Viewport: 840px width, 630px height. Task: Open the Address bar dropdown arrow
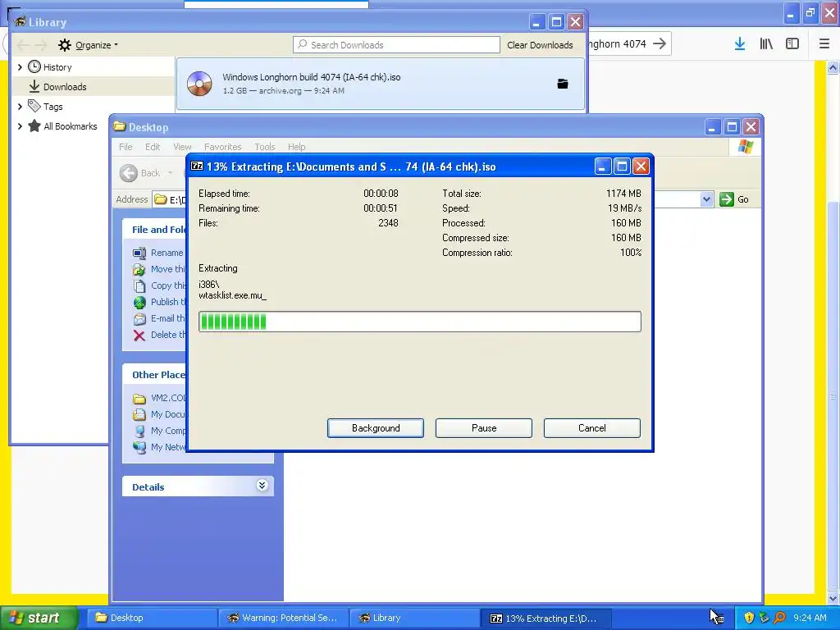point(706,199)
